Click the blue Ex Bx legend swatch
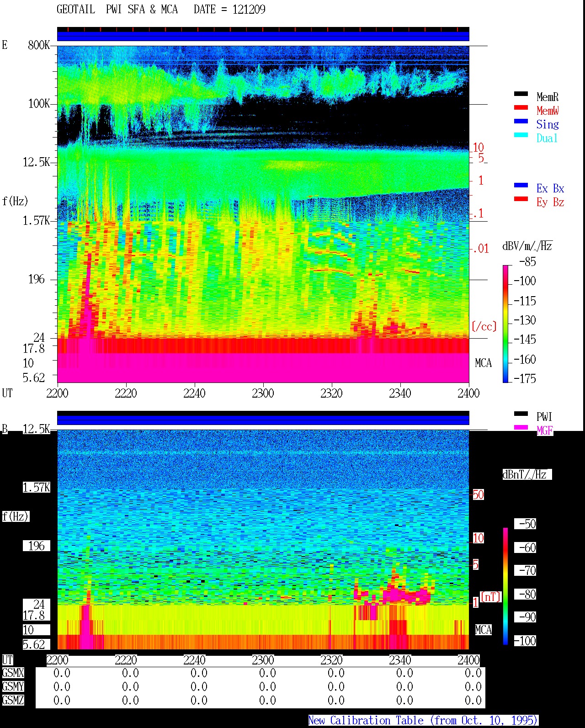The image size is (585, 728). pyautogui.click(x=521, y=186)
